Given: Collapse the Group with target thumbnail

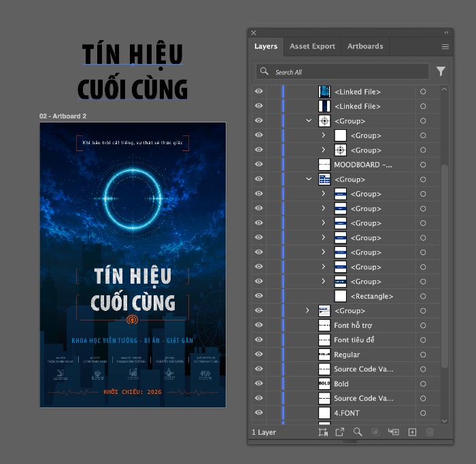Looking at the screenshot, I should point(309,120).
